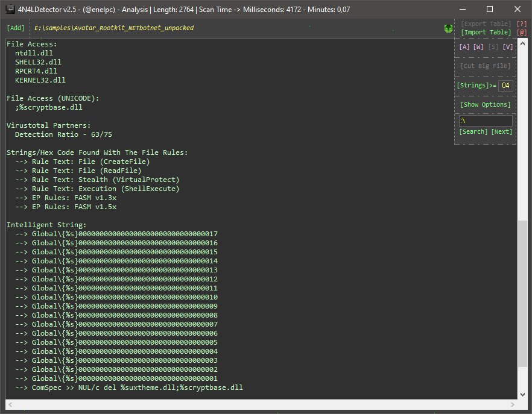The height and width of the screenshot is (414, 532).
Task: Click the Rule Text: File (ReadFile) line
Action: [x=78, y=171]
